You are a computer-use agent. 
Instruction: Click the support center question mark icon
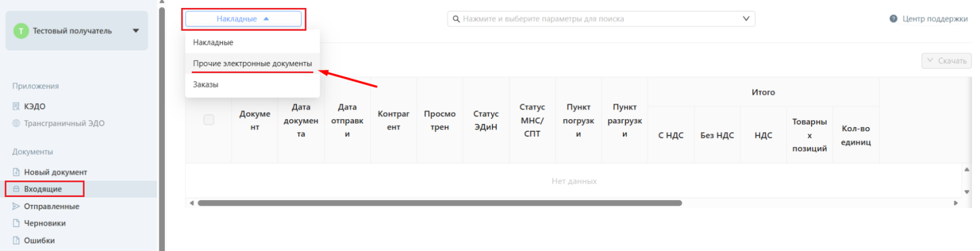[x=894, y=19]
